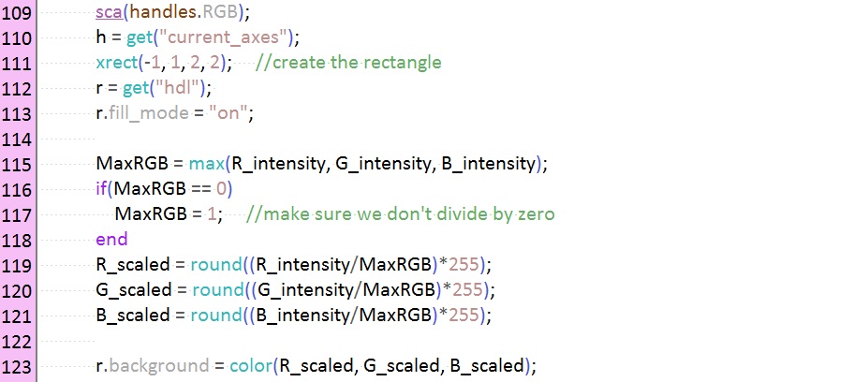868x382 pixels.
Task: Click the xrect function call
Action: click(116, 62)
